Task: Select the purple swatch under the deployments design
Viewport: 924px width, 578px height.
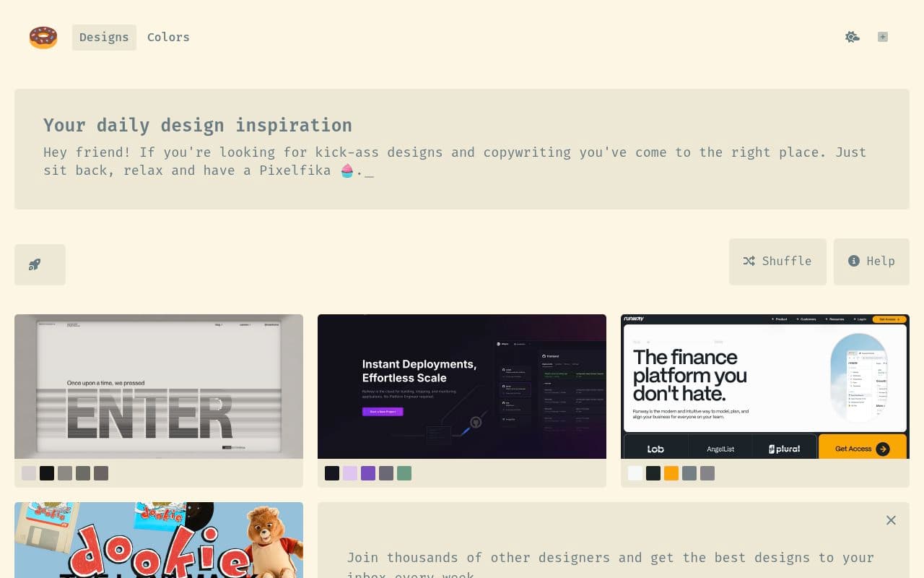Action: coord(368,473)
